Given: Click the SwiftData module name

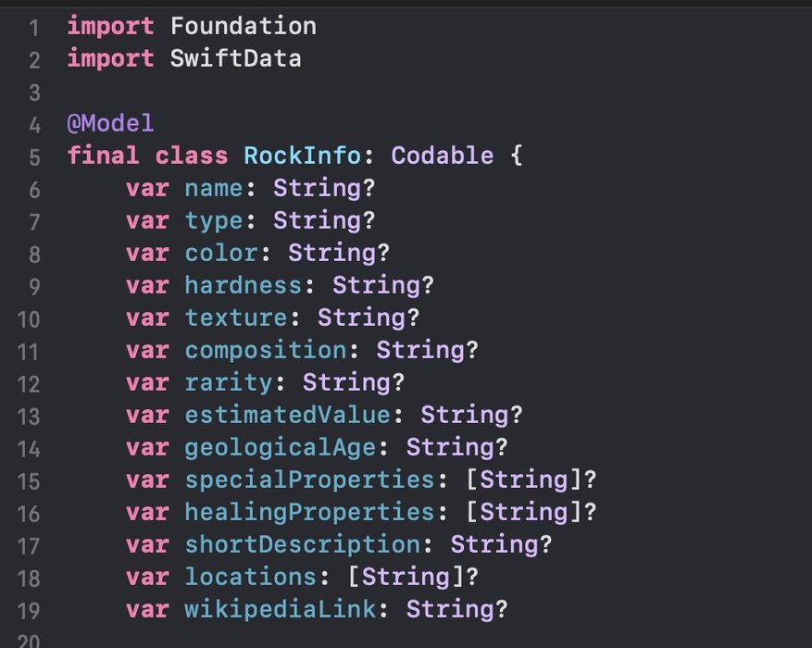Looking at the screenshot, I should 235,58.
